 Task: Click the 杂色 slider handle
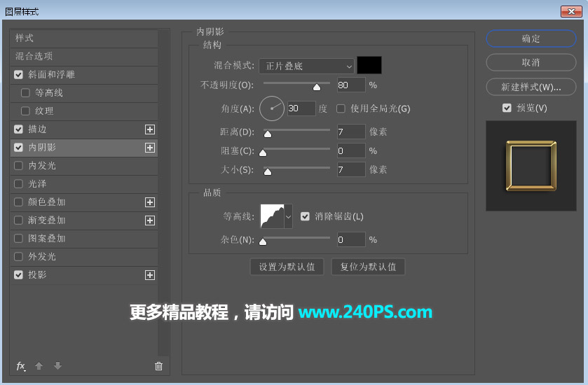[264, 242]
